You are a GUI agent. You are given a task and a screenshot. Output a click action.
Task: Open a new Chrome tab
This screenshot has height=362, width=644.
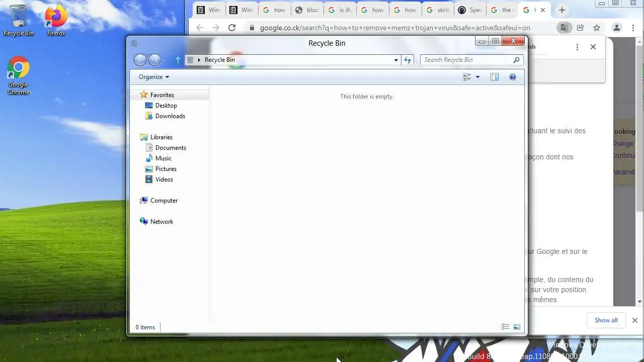point(562,10)
